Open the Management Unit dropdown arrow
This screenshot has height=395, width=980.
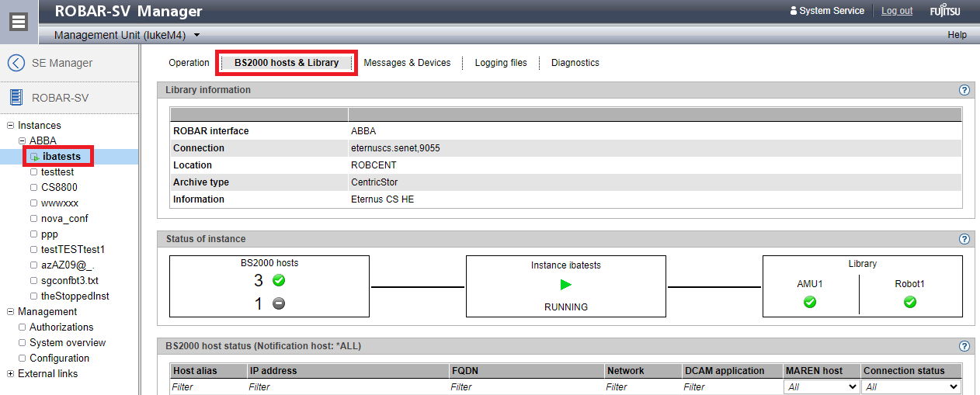pos(196,35)
